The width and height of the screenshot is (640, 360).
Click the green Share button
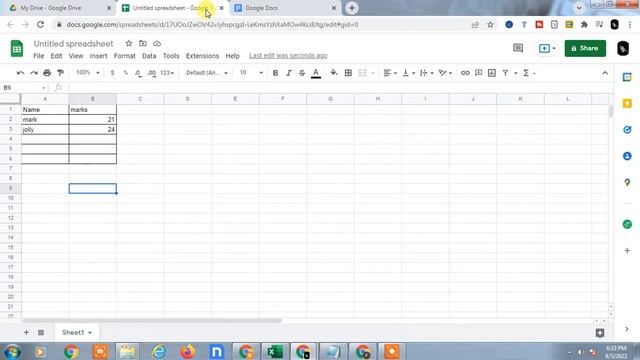(585, 48)
